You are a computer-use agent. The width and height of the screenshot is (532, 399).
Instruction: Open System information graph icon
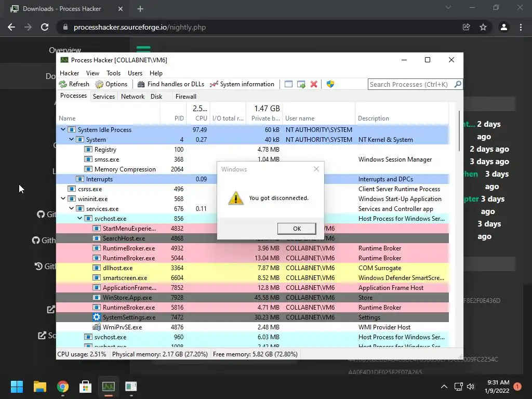click(x=214, y=84)
